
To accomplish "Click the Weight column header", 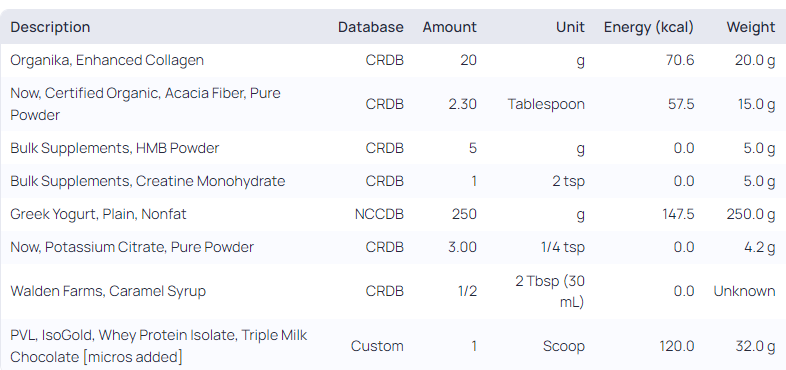I will [750, 27].
